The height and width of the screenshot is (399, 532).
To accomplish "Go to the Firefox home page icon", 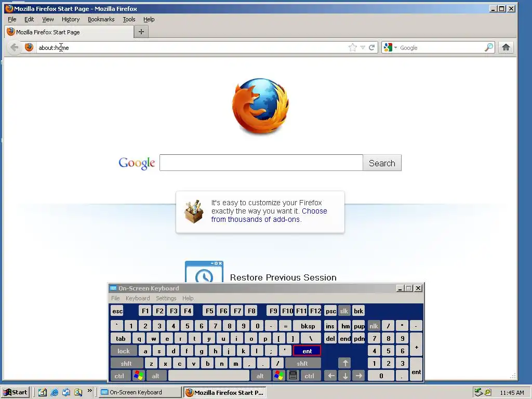I will (506, 47).
